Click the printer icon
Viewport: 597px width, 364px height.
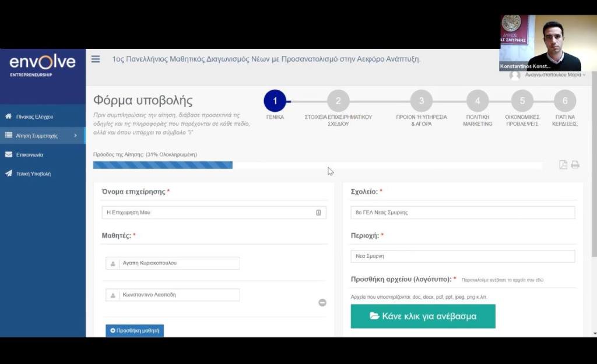coord(575,165)
